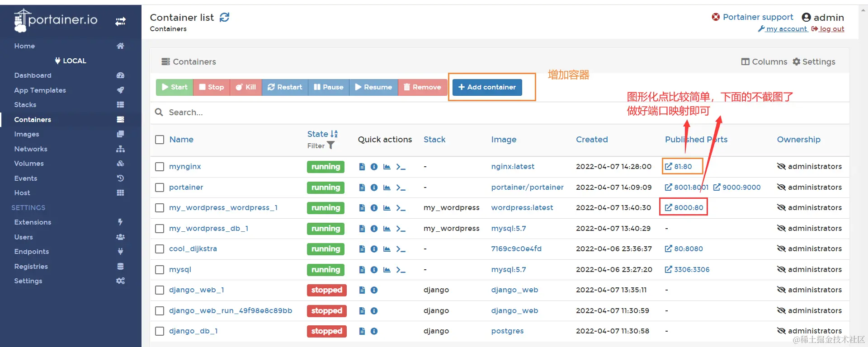Open the table Settings dropdown
Screen dimensions: 868x347
814,62
